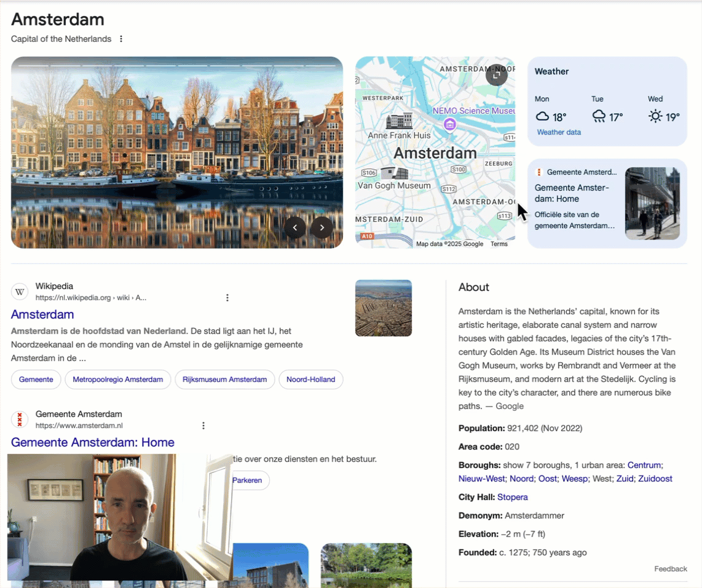
Task: Click the Elevation −2 m value
Action: tap(523, 534)
